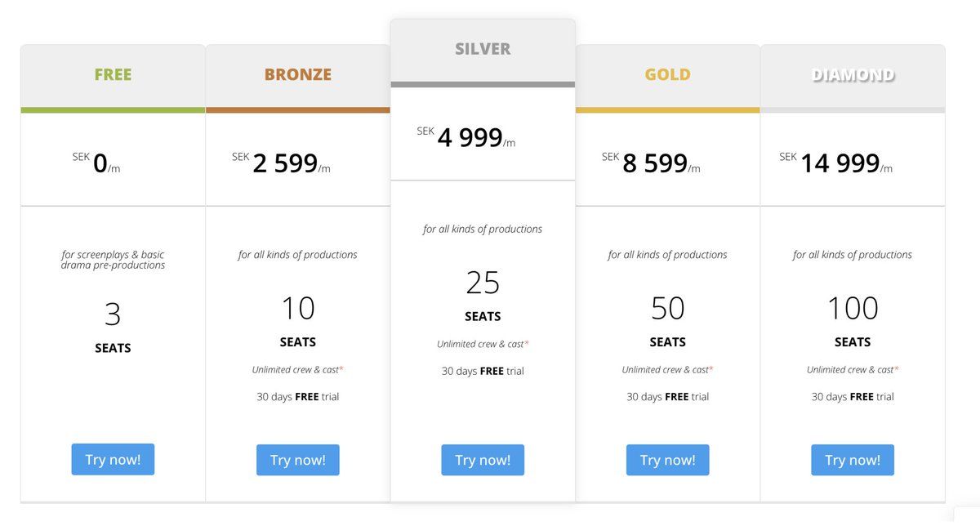Select the GOLD plan header
This screenshot has height=526, width=980.
pyautogui.click(x=667, y=74)
